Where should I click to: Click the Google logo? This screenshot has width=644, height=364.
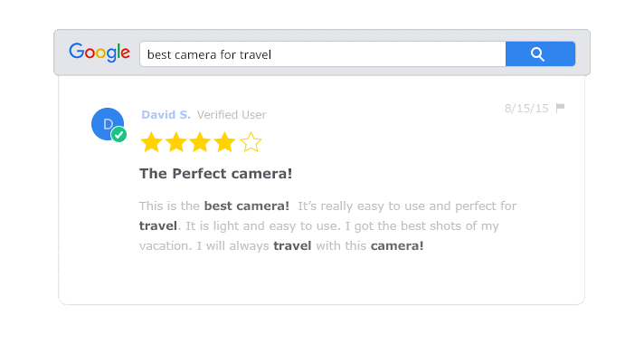point(99,53)
